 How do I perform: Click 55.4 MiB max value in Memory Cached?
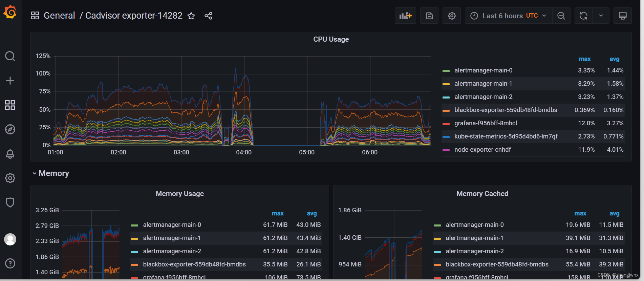coord(578,264)
